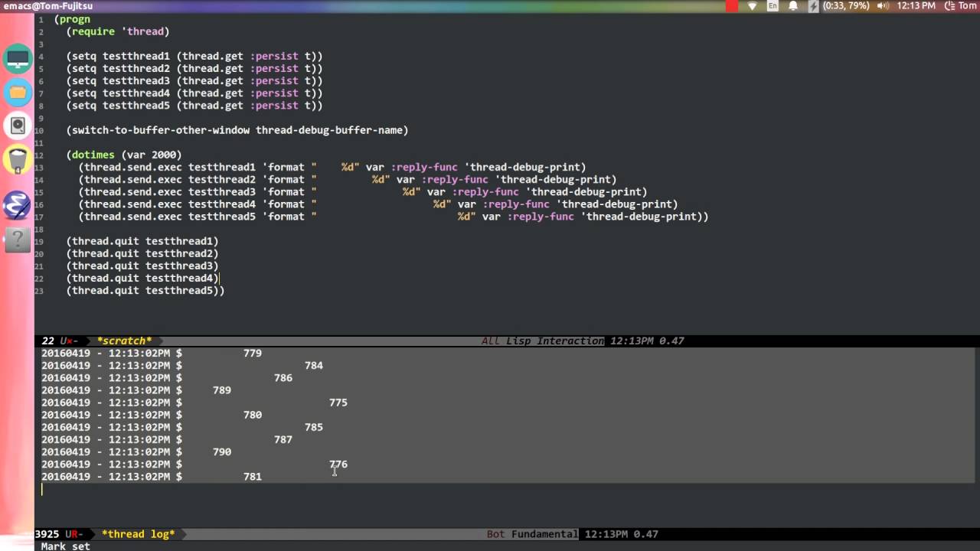Click the line containing (require 'thread)
The width and height of the screenshot is (980, 551).
(x=117, y=31)
